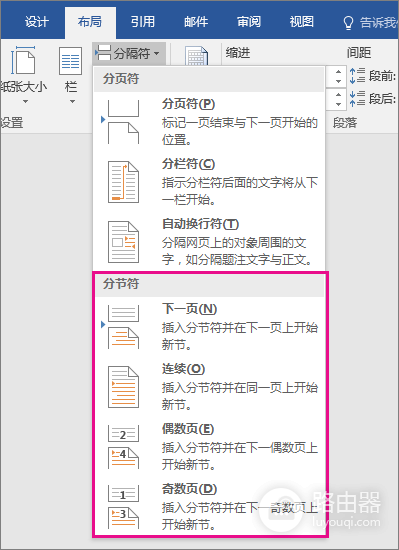Insert 连续(O) continuous section break

click(x=210, y=387)
